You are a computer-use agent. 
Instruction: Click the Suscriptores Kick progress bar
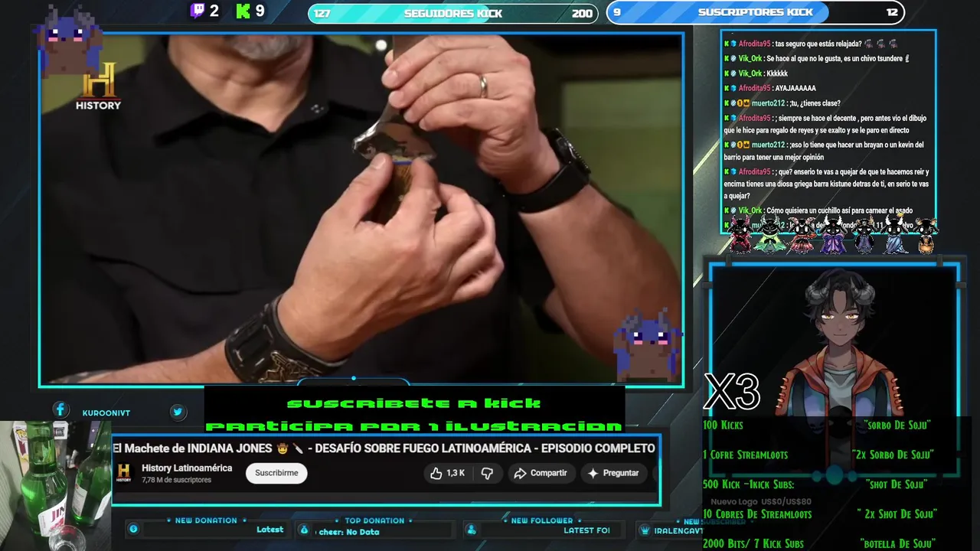[x=756, y=12]
